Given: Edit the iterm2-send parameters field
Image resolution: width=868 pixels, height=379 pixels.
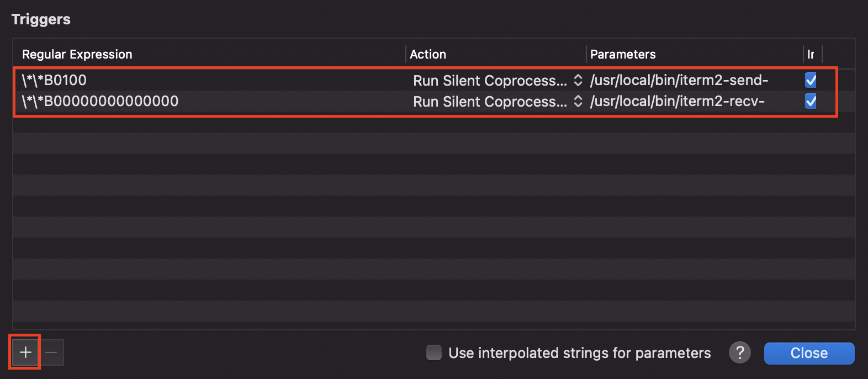Looking at the screenshot, I should click(679, 80).
